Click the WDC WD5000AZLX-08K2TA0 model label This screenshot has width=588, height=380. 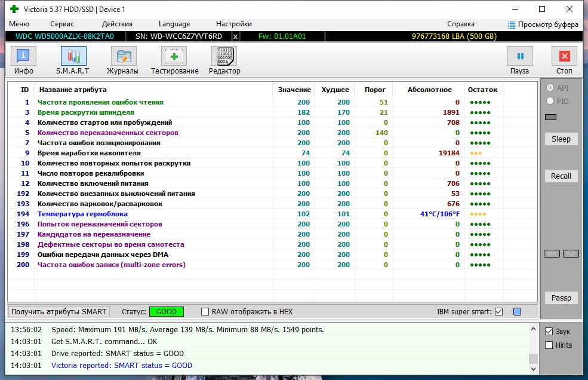tap(64, 36)
